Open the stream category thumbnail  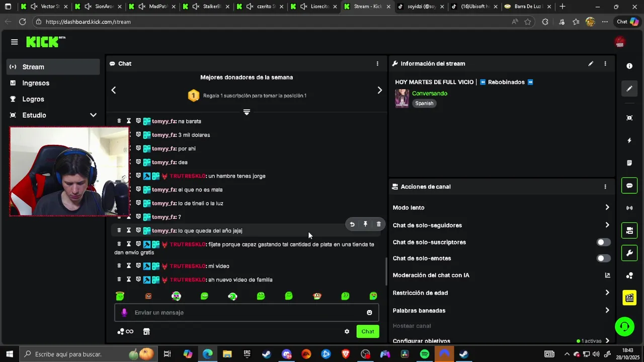pyautogui.click(x=402, y=99)
